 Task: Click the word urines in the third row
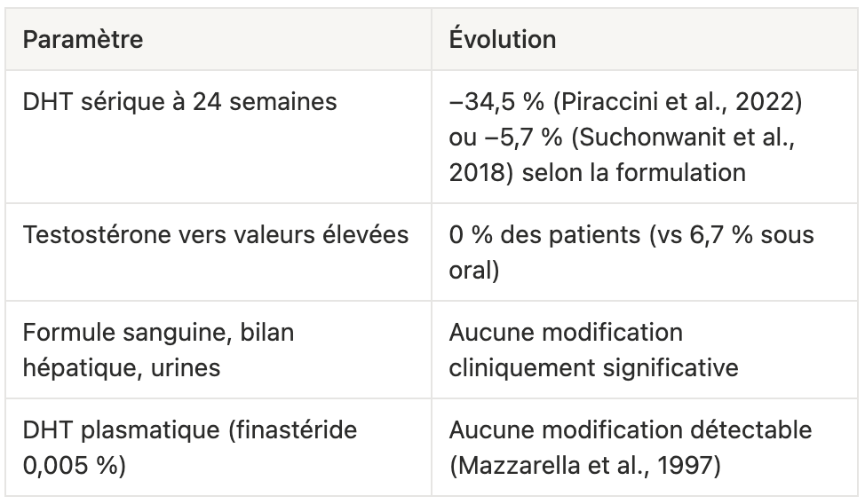pyautogui.click(x=186, y=368)
